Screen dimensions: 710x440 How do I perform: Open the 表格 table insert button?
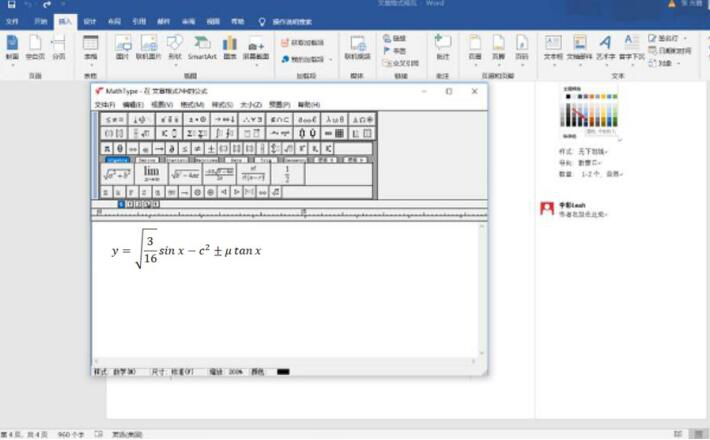pyautogui.click(x=91, y=48)
